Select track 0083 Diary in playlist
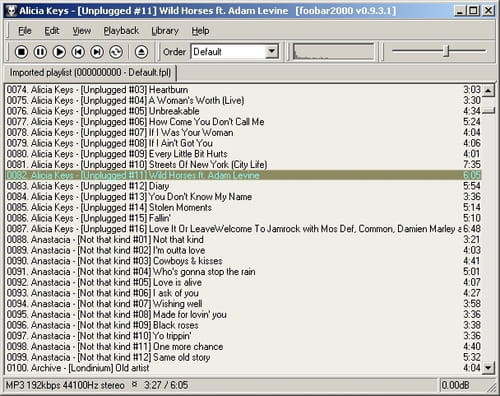Screen dimensions: 500x396 (x=243, y=186)
